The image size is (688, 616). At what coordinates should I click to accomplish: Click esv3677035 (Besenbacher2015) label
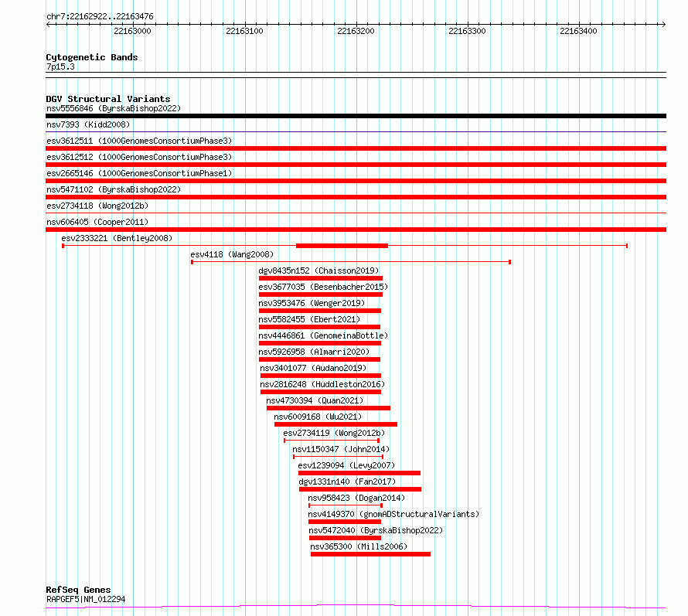323,287
